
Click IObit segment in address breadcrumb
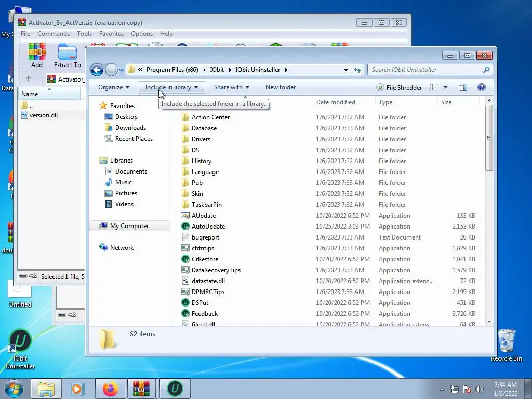pos(217,70)
